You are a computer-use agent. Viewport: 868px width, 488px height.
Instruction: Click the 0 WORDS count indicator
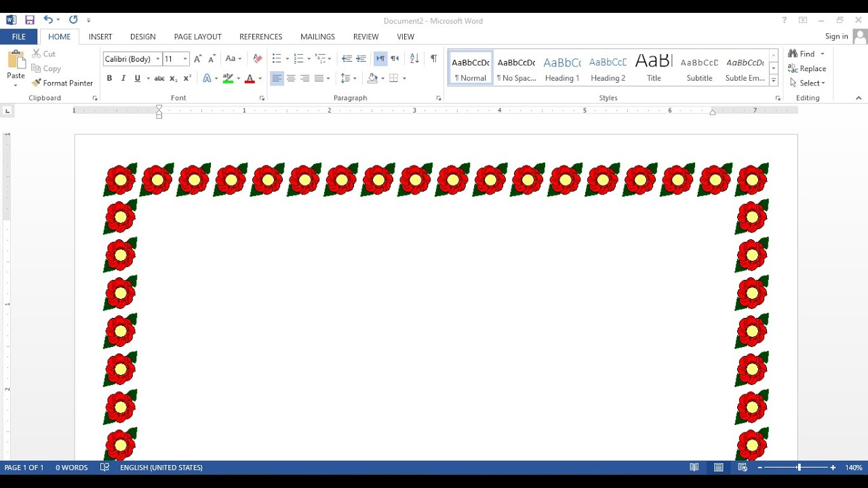click(71, 467)
